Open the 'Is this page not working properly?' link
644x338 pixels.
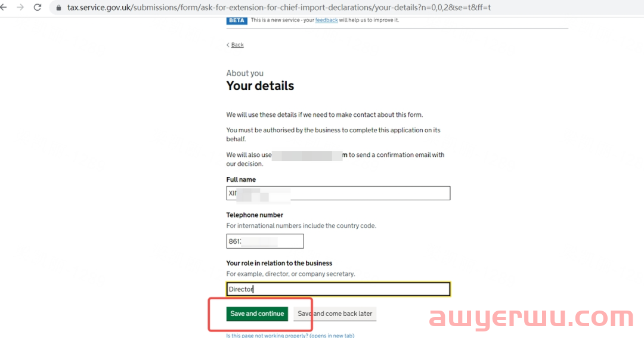(x=290, y=335)
